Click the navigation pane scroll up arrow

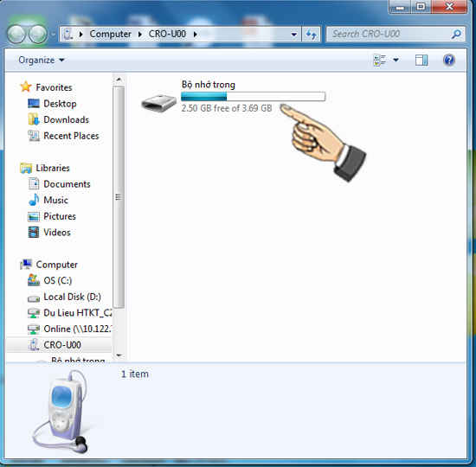click(119, 80)
